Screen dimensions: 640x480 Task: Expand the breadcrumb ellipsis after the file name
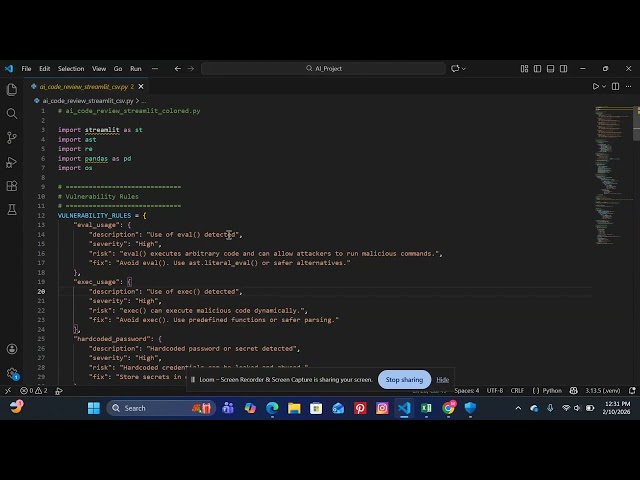pyautogui.click(x=143, y=100)
